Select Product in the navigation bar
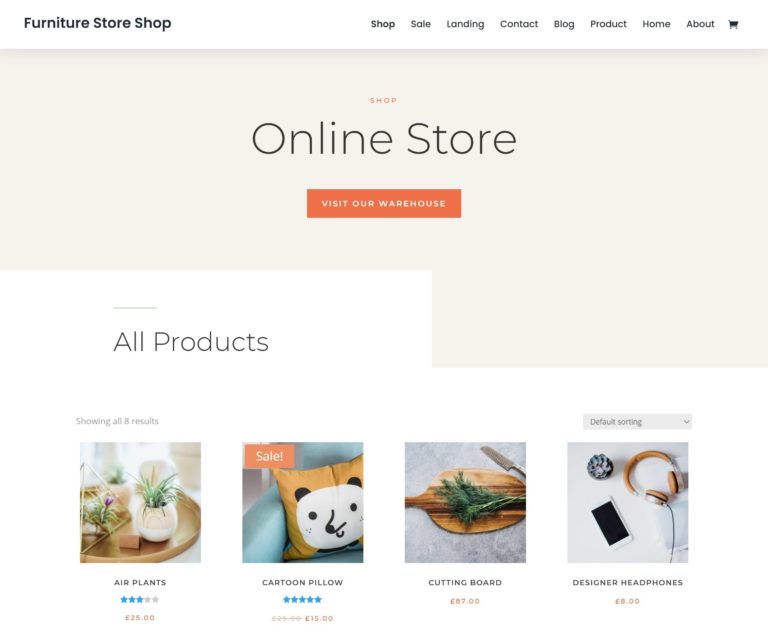The width and height of the screenshot is (768, 636). tap(608, 24)
